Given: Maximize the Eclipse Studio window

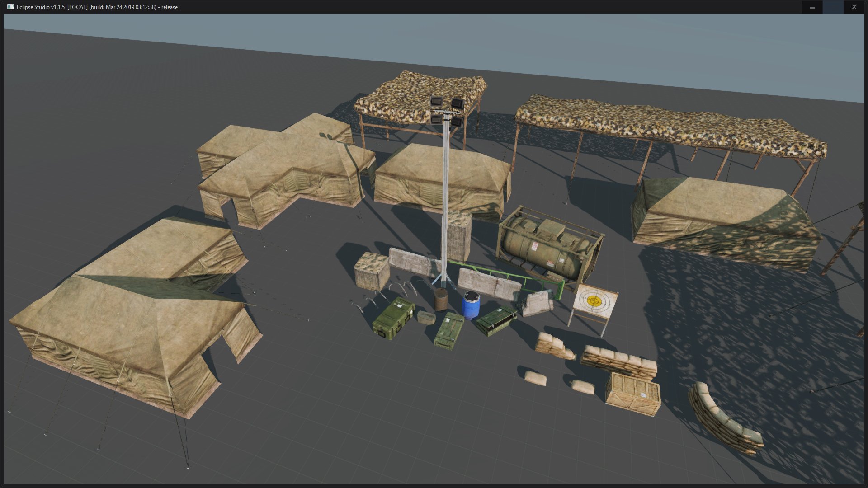Looking at the screenshot, I should tap(833, 7).
